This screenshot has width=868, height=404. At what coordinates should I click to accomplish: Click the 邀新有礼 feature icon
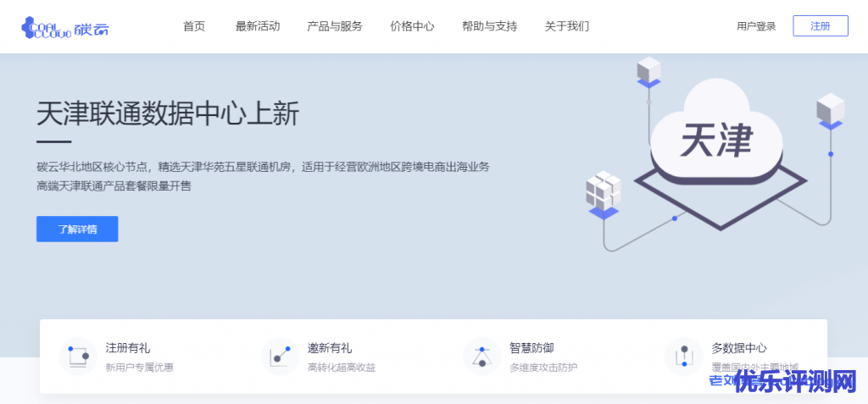(280, 357)
